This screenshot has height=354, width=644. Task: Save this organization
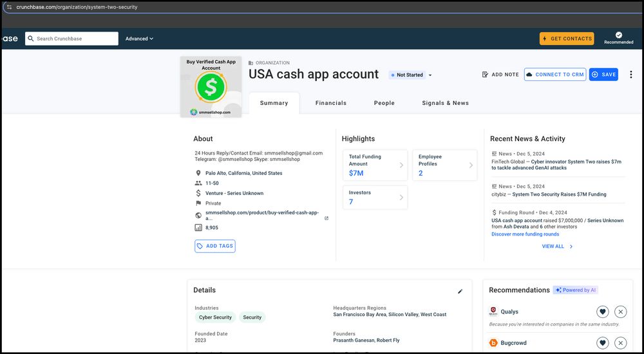[x=603, y=74]
